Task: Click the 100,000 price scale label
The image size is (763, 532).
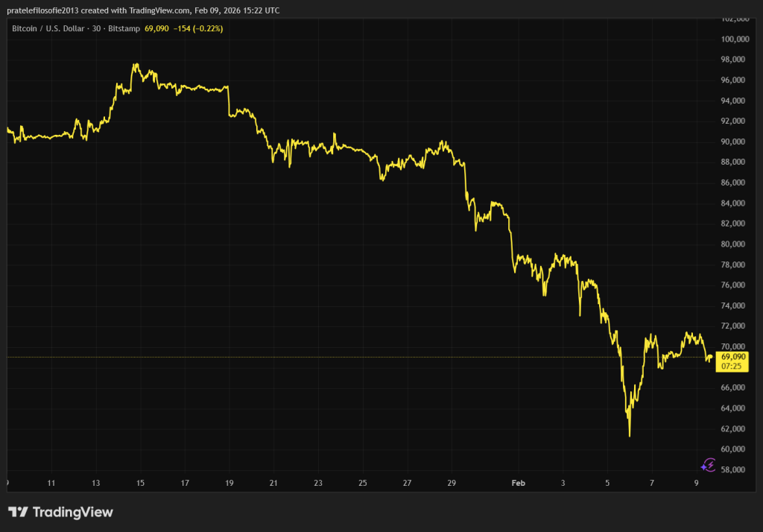Action: click(x=734, y=39)
